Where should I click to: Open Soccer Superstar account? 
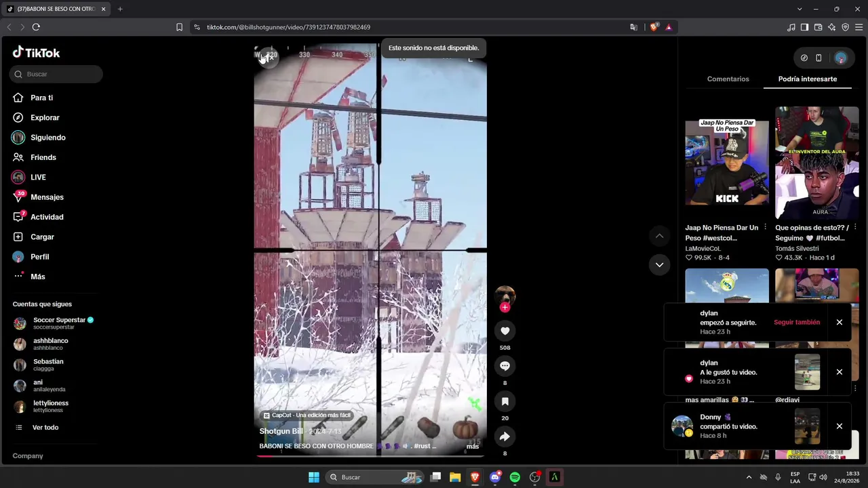[x=53, y=323]
